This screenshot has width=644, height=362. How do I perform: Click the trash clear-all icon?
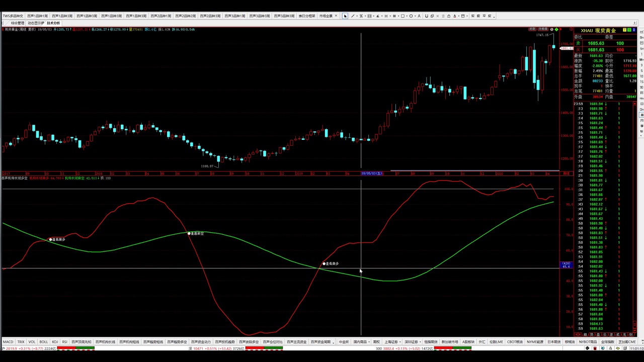tap(443, 16)
